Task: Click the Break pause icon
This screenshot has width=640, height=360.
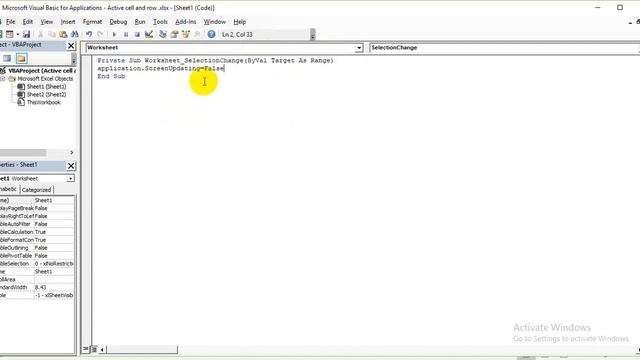Action: pos(126,35)
